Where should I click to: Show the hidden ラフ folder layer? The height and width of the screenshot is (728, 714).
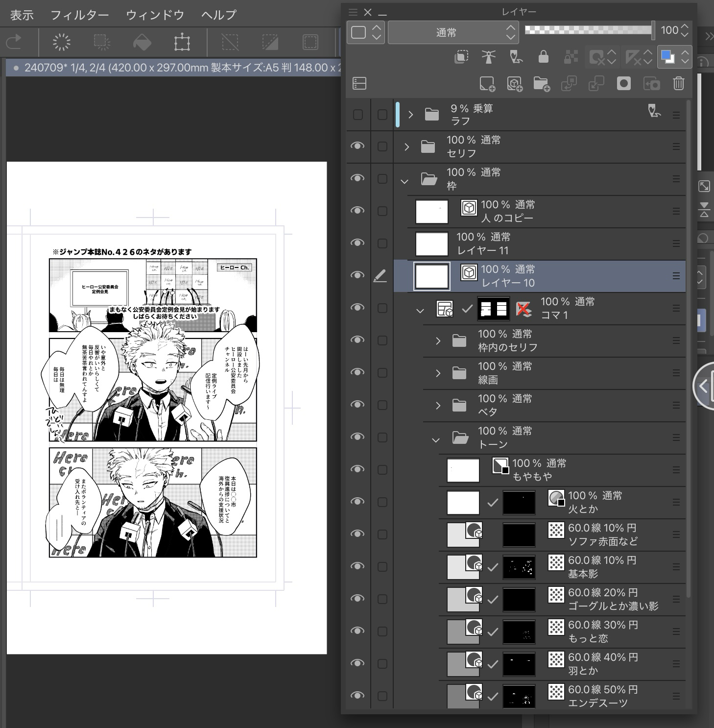(x=357, y=115)
